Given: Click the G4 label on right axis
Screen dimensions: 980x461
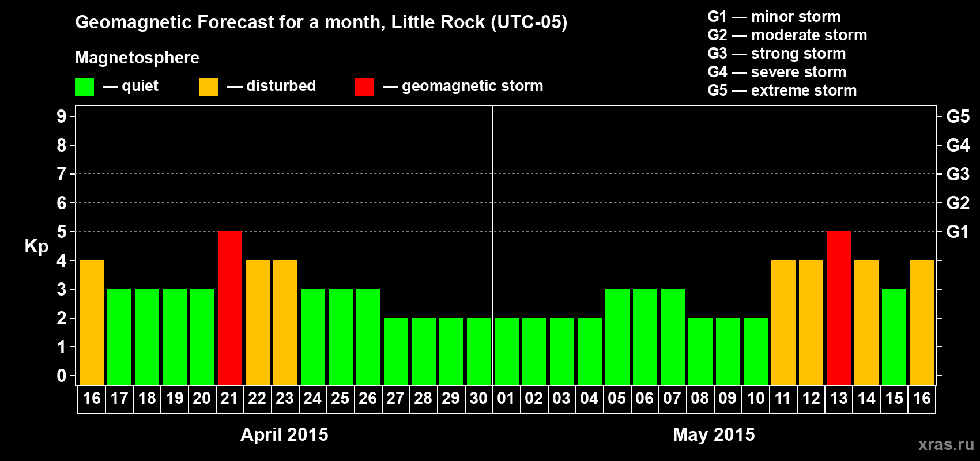Looking at the screenshot, I should click(x=958, y=145).
